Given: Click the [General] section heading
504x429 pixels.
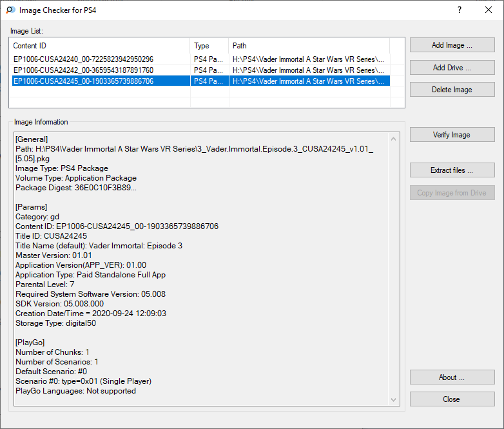Looking at the screenshot, I should (x=32, y=139).
